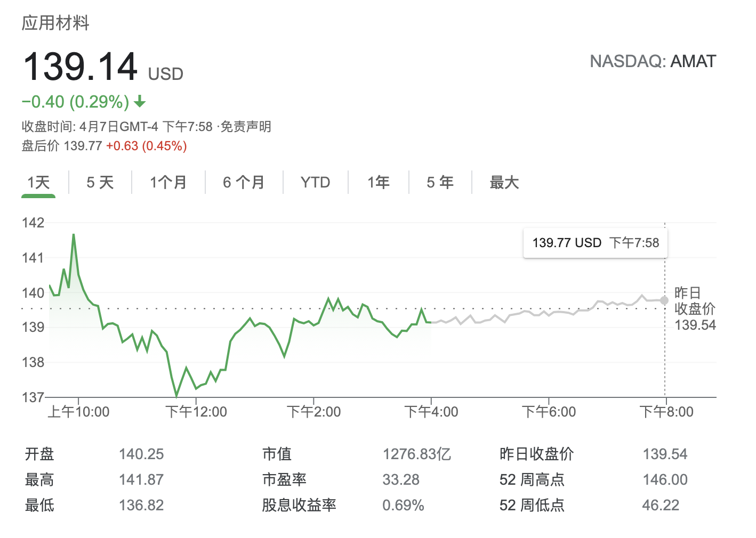Switch to the 5 天 chart tab
This screenshot has height=538, width=756.
pyautogui.click(x=100, y=183)
